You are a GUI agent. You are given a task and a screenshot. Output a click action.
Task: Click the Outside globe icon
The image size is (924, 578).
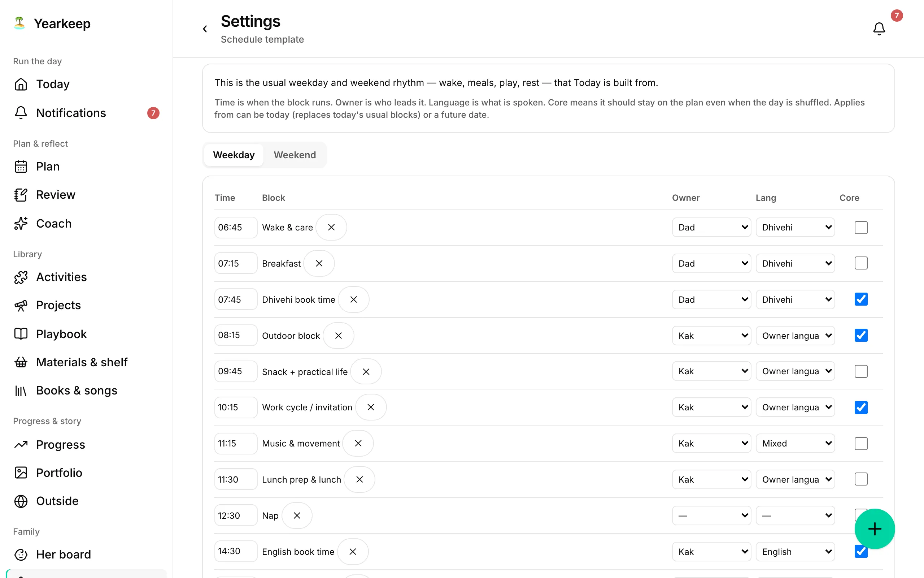click(x=21, y=501)
